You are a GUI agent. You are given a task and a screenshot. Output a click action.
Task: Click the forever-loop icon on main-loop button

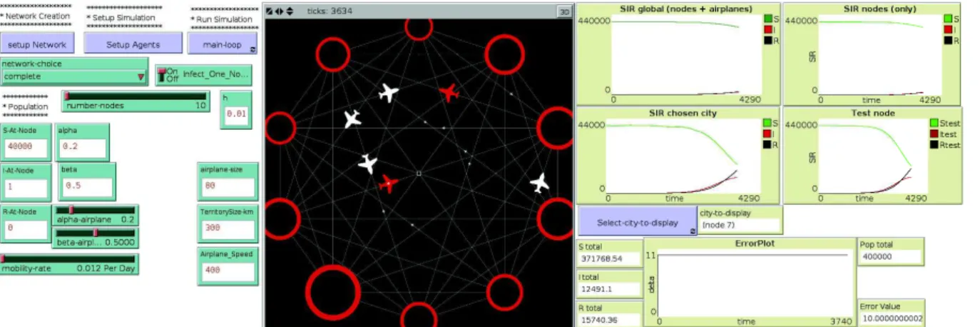[x=252, y=50]
